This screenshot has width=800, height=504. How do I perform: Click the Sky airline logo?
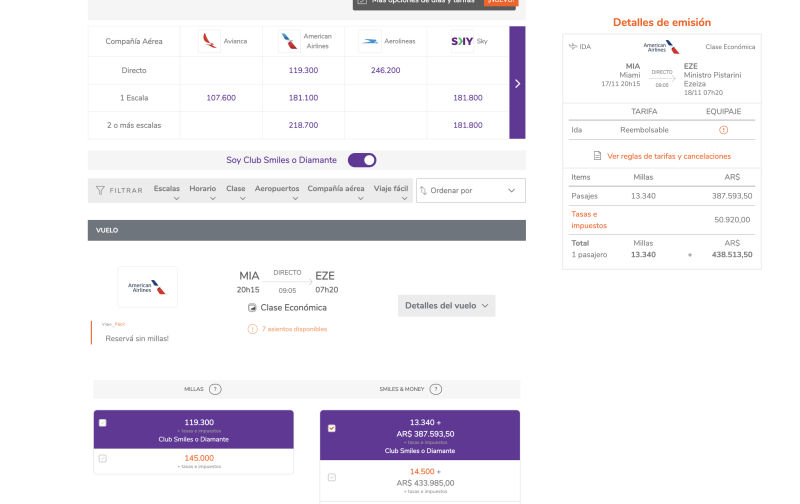[462, 41]
